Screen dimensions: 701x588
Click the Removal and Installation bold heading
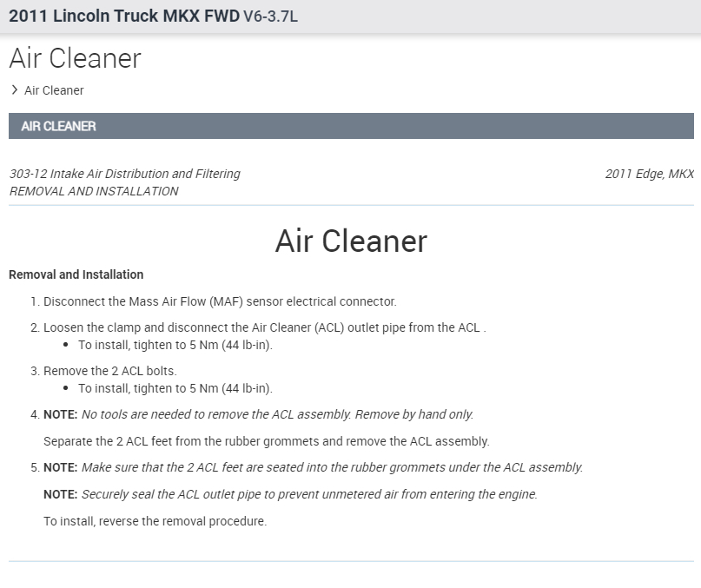point(76,274)
